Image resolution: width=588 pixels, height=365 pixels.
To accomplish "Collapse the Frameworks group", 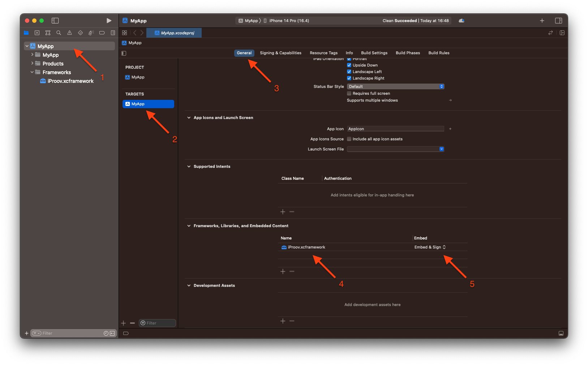I will [32, 72].
